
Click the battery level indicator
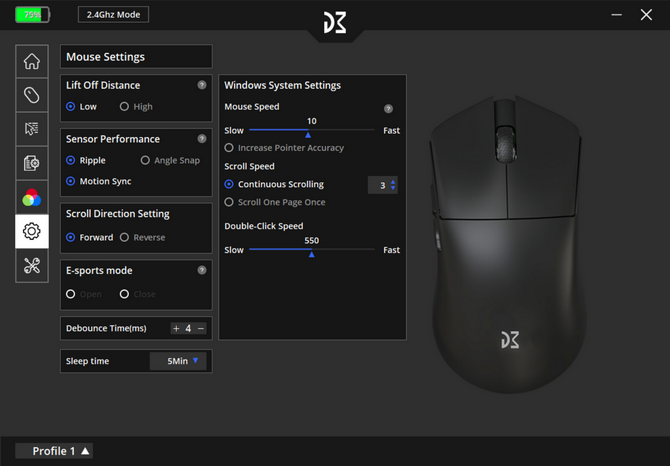point(32,15)
